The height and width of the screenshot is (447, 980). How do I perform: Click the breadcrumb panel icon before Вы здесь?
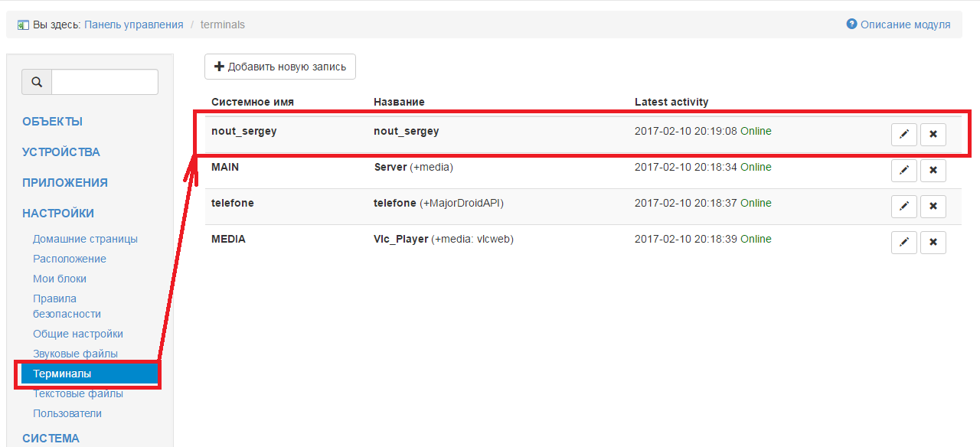pos(23,24)
